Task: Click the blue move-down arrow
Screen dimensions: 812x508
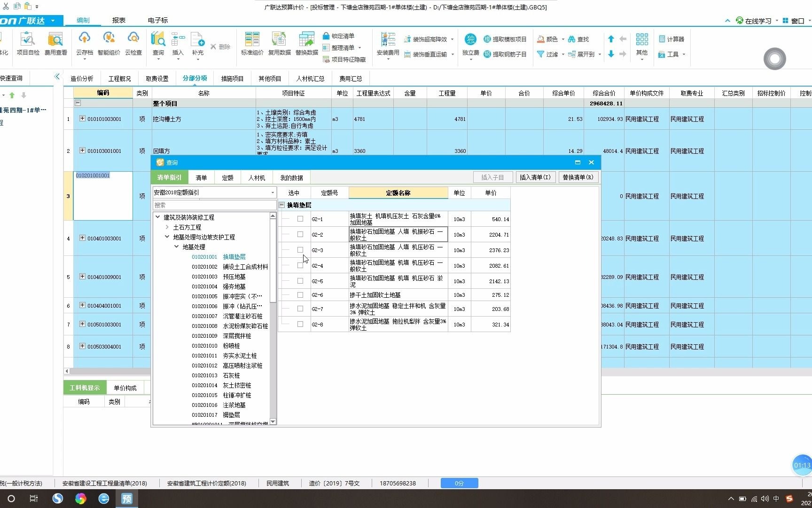Action: tap(611, 54)
